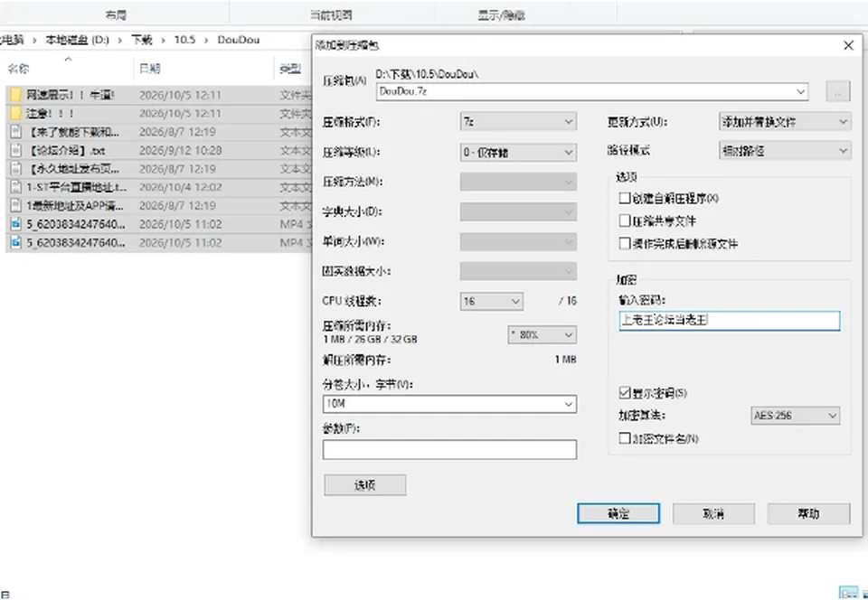Uncheck the 显示密码 checkbox

coord(625,393)
